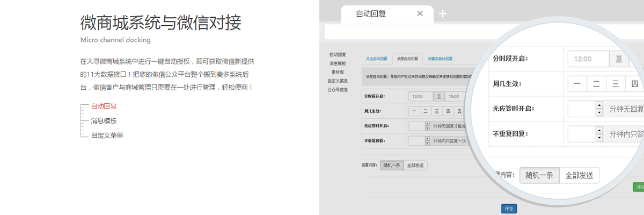644x215 pixels.
Task: Select 随机一条 in the magnified view
Action: click(539, 175)
